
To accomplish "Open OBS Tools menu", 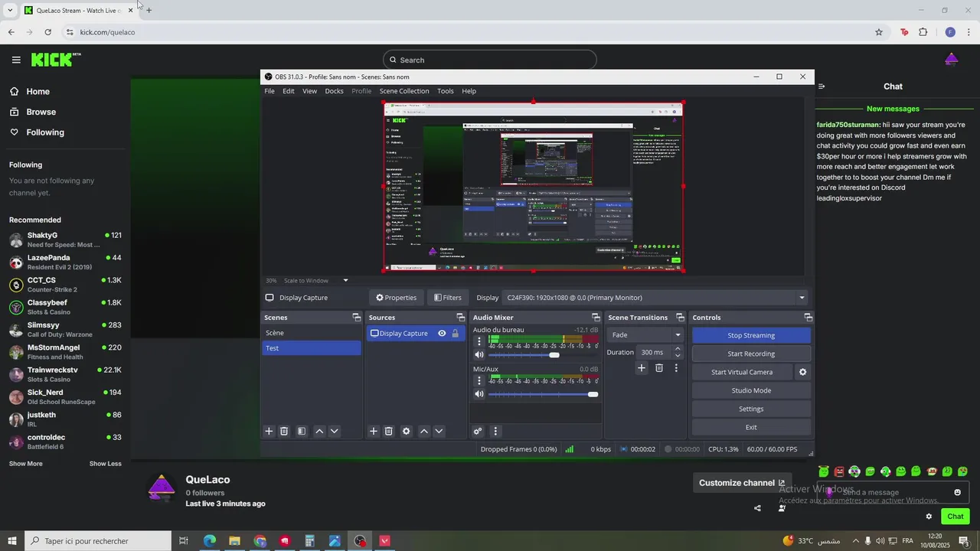I will (x=446, y=91).
